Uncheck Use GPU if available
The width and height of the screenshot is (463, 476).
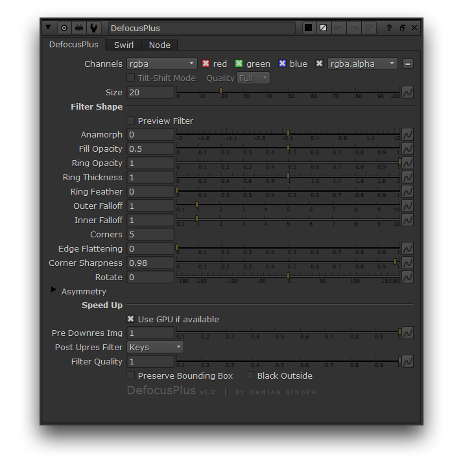click(x=131, y=319)
